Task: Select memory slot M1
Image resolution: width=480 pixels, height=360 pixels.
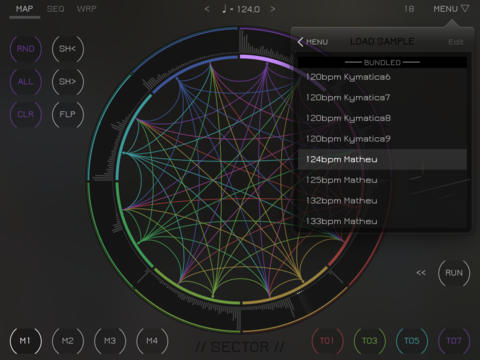Action: coord(26,341)
